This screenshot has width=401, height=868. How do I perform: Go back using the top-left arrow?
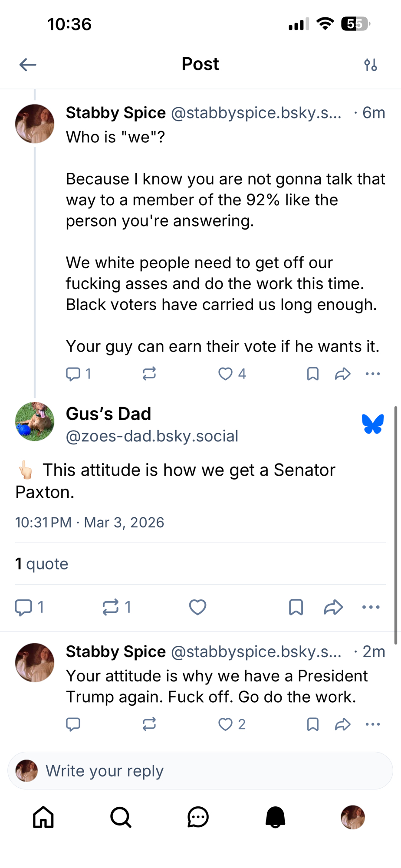(28, 65)
